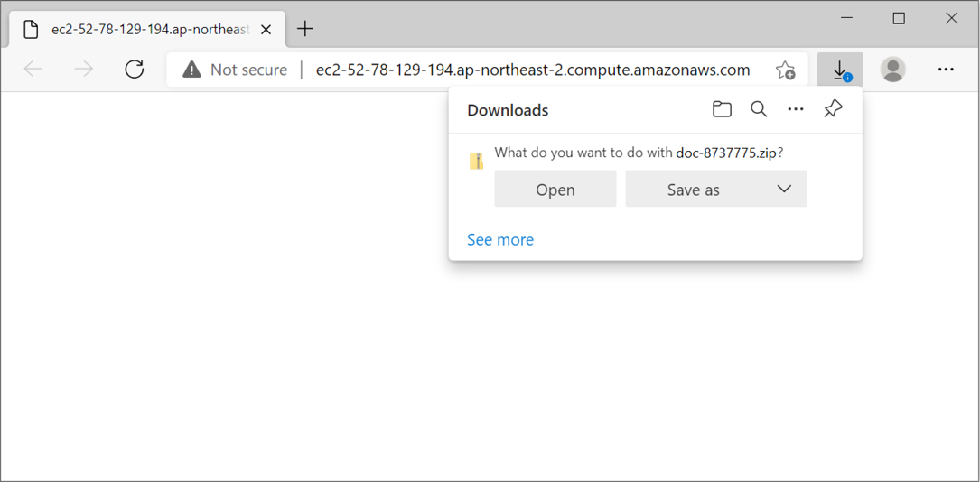Search downloads with magnifier icon
This screenshot has width=980, height=482.
(x=759, y=109)
